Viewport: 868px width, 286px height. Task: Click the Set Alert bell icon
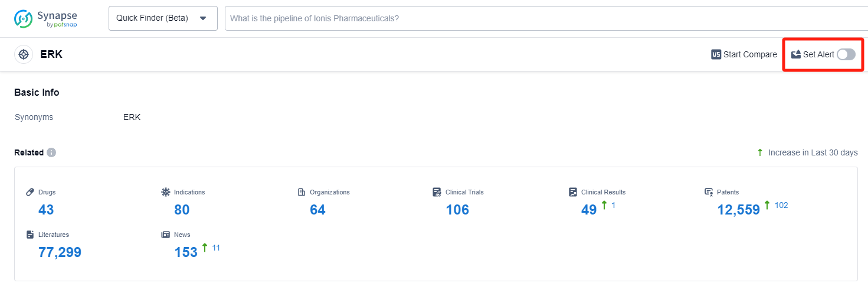point(796,54)
